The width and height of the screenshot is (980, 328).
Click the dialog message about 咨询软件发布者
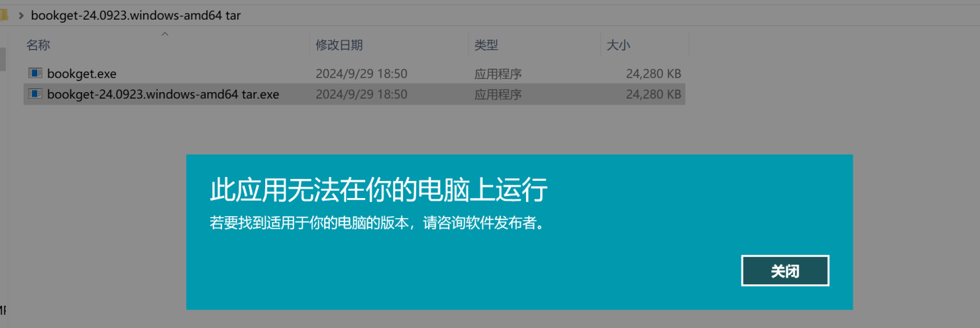pos(377,223)
